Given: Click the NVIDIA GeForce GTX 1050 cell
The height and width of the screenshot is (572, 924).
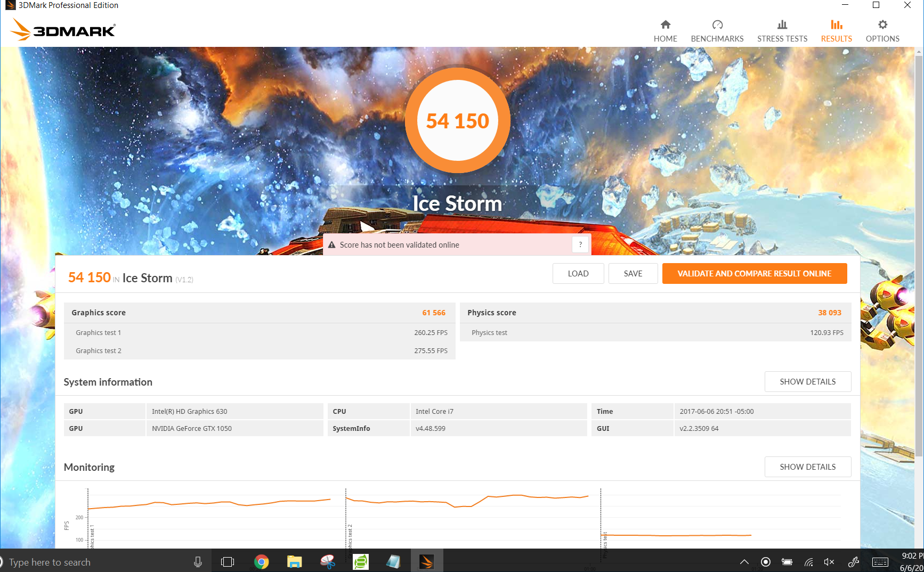Looking at the screenshot, I should click(x=234, y=428).
